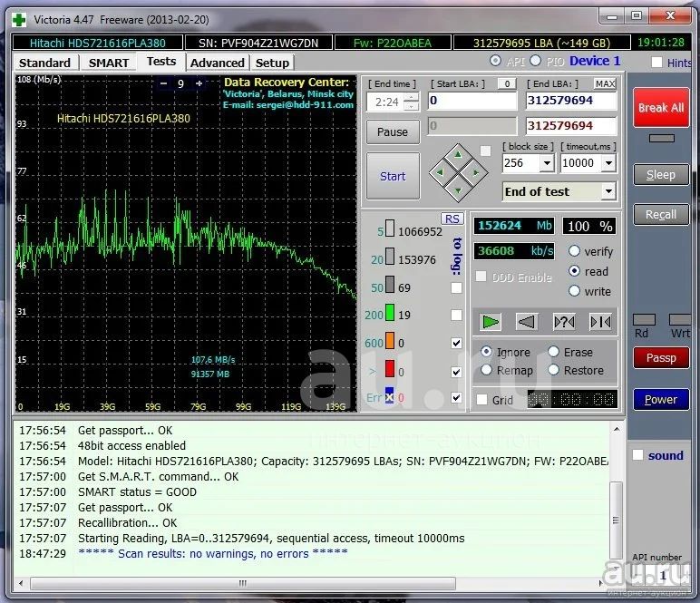Open the timeout ms dropdown
This screenshot has width=700, height=603.
pos(608,163)
